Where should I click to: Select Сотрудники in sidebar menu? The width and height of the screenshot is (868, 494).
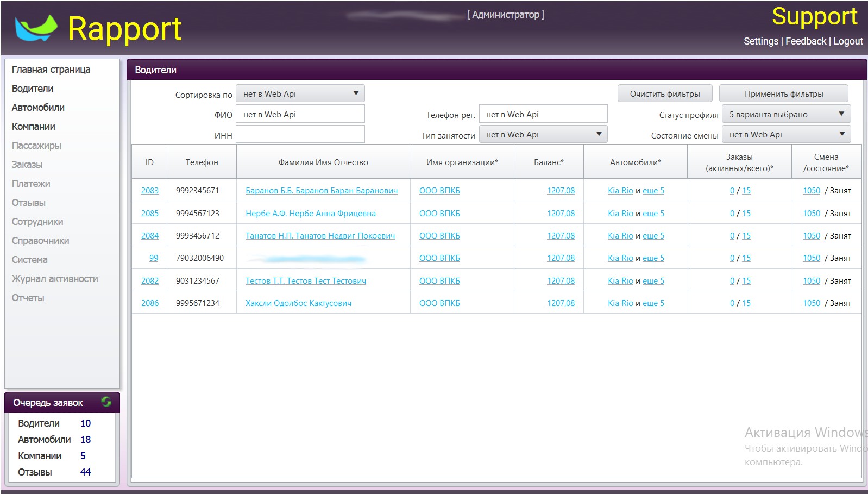pos(37,222)
